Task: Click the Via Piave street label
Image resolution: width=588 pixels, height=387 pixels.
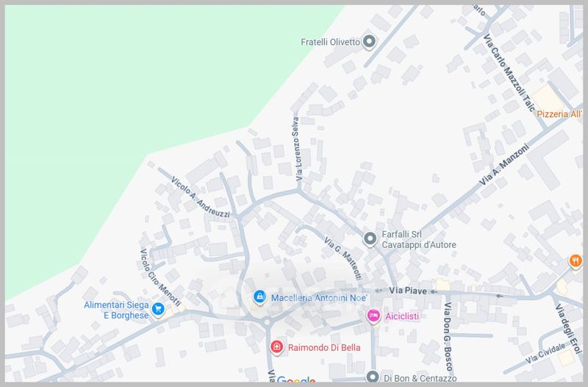Action: pyautogui.click(x=407, y=291)
